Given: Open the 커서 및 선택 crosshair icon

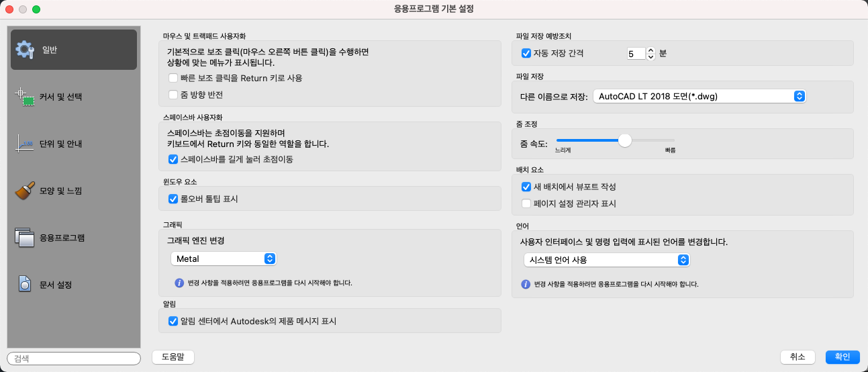Looking at the screenshot, I should click(x=25, y=97).
